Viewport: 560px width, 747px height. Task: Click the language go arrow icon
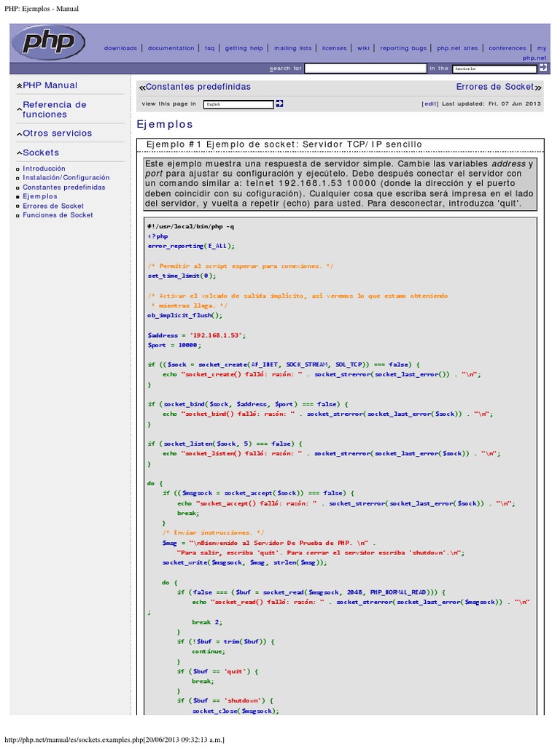pyautogui.click(x=279, y=104)
